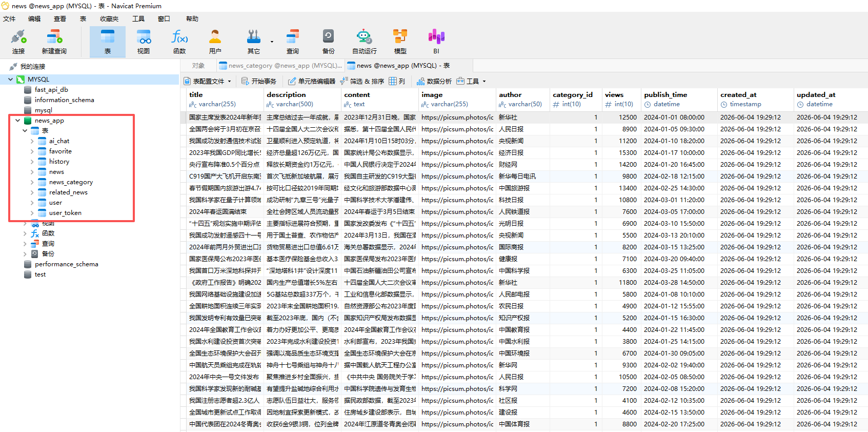Click author cell 中国体育报
The image size is (868, 432).
pyautogui.click(x=522, y=424)
